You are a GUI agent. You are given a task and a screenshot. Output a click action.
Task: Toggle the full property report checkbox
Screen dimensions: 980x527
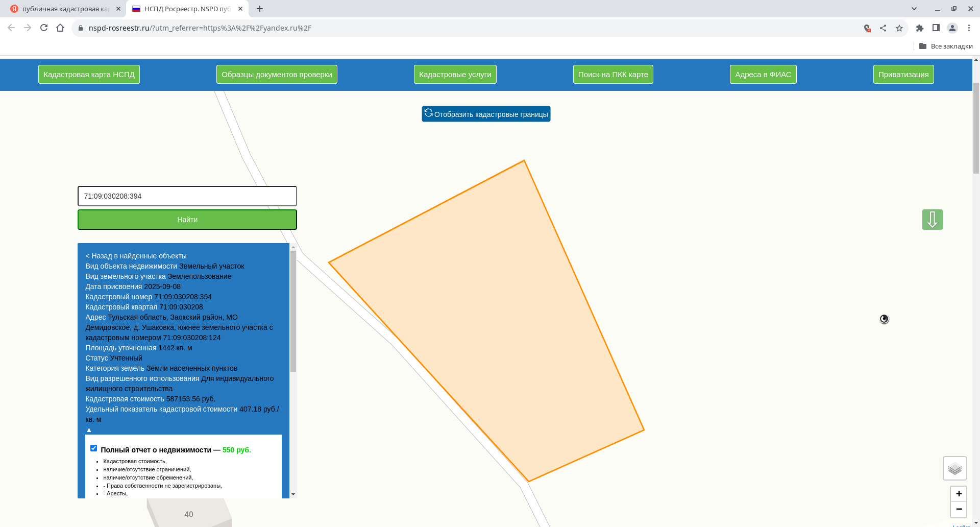point(94,448)
